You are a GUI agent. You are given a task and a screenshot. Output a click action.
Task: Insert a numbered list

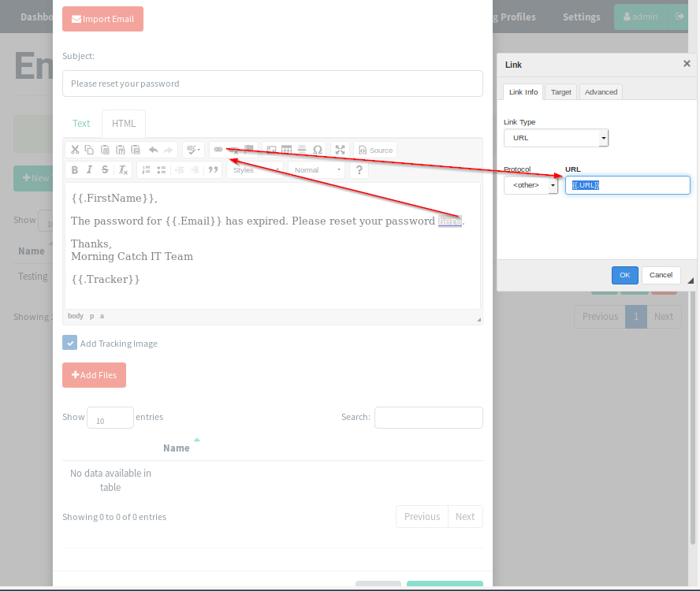146,170
